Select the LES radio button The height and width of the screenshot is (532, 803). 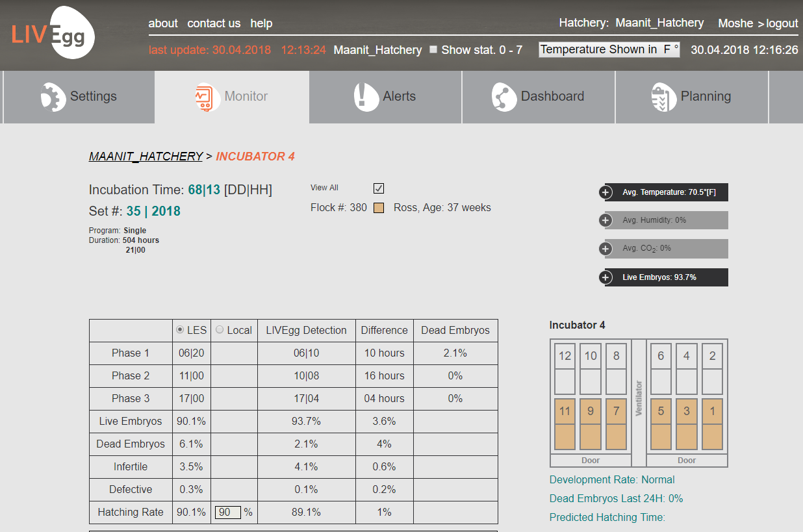click(x=180, y=330)
